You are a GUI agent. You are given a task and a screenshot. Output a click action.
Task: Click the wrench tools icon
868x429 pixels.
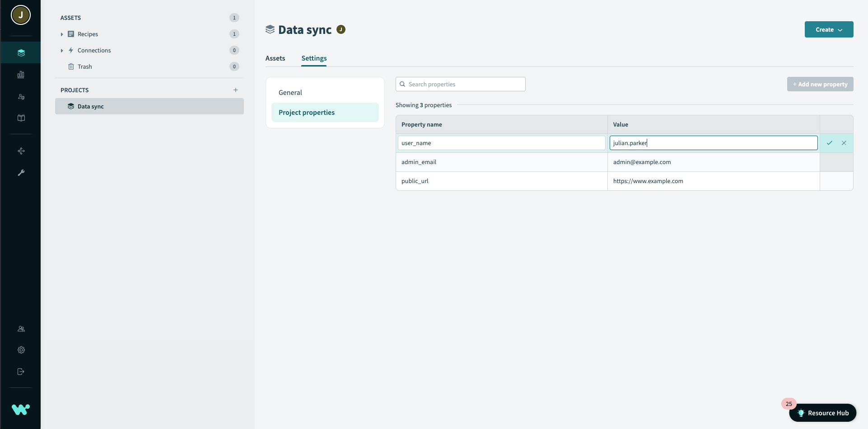(x=21, y=173)
